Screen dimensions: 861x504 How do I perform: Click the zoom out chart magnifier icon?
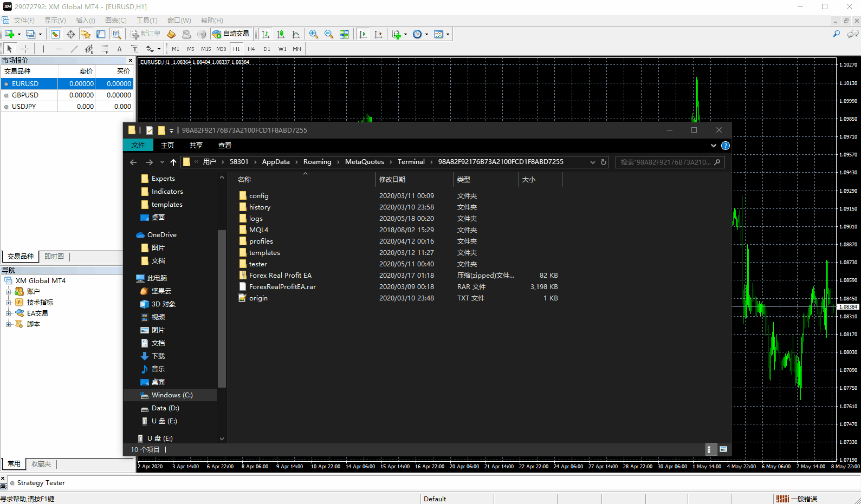(x=329, y=34)
